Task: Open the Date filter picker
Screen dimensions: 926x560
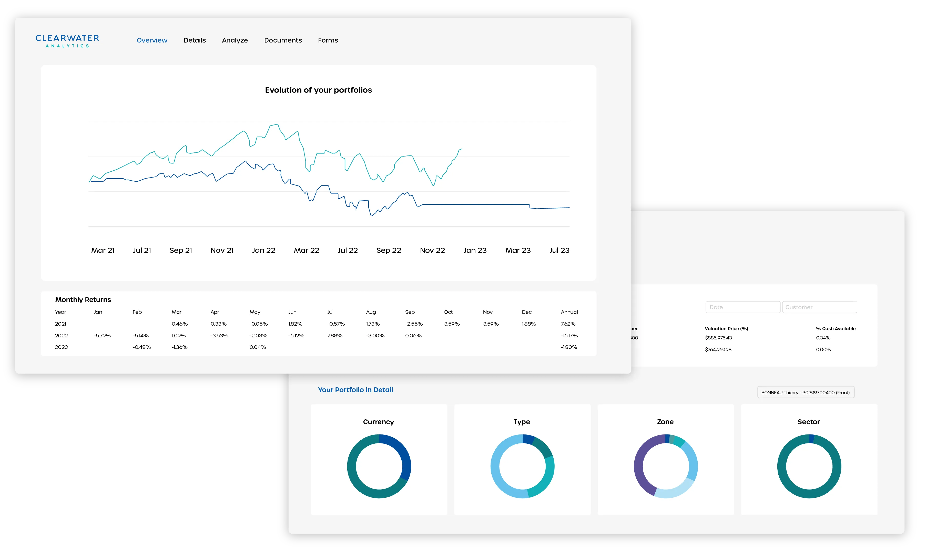Action: (742, 307)
